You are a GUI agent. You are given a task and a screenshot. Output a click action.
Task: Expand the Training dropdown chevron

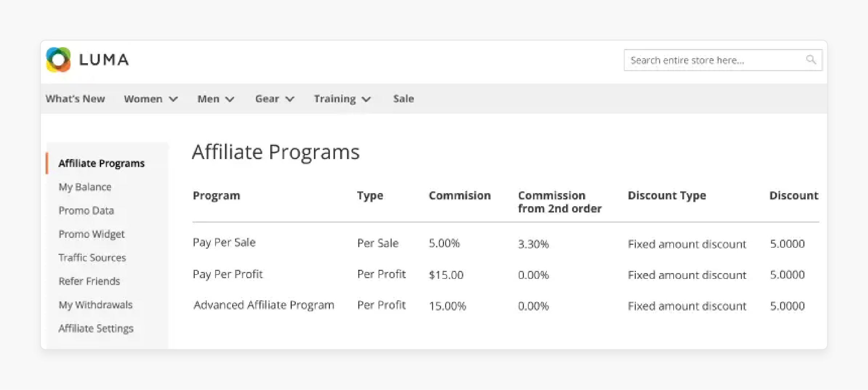coord(366,99)
